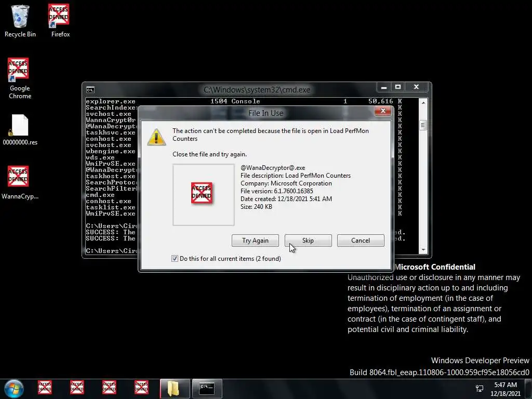The width and height of the screenshot is (532, 399).
Task: Select the 00000000.res file on desktop
Action: 20,129
